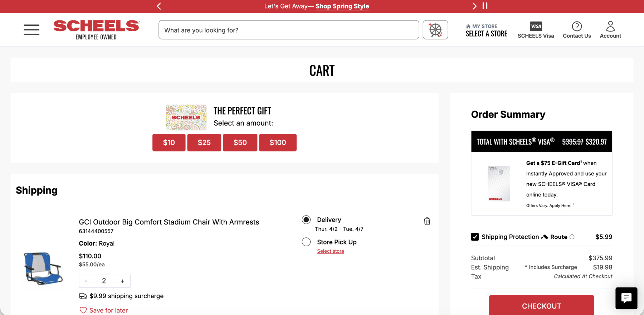Click the Includes Surcharge note

[x=551, y=267]
